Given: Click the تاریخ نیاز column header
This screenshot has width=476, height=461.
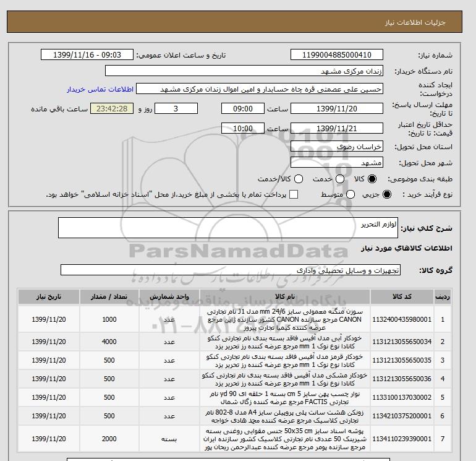Looking at the screenshot, I should pyautogui.click(x=49, y=296).
